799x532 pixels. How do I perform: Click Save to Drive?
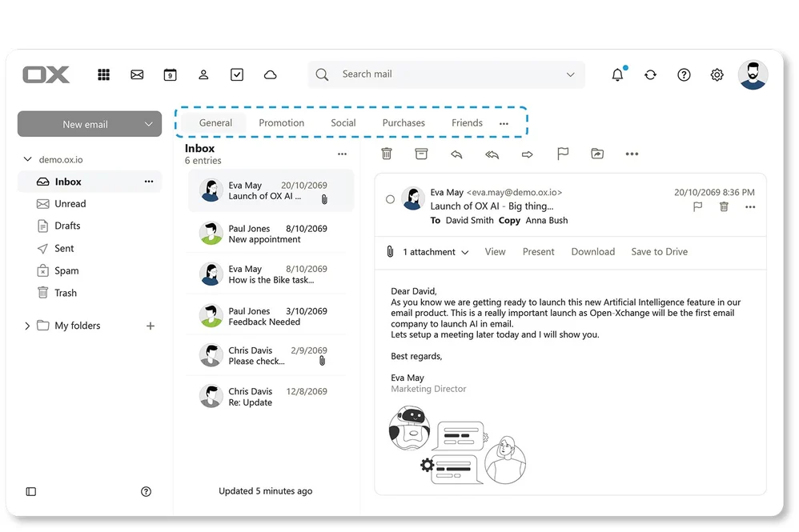659,252
